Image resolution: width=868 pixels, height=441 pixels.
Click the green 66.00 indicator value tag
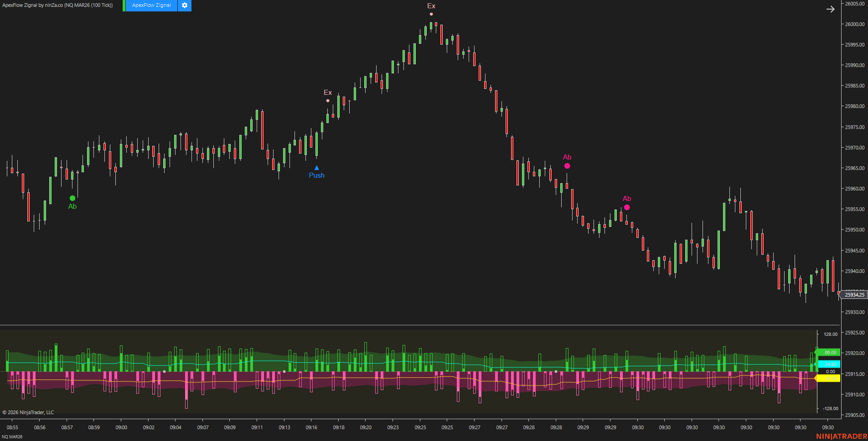click(x=830, y=353)
